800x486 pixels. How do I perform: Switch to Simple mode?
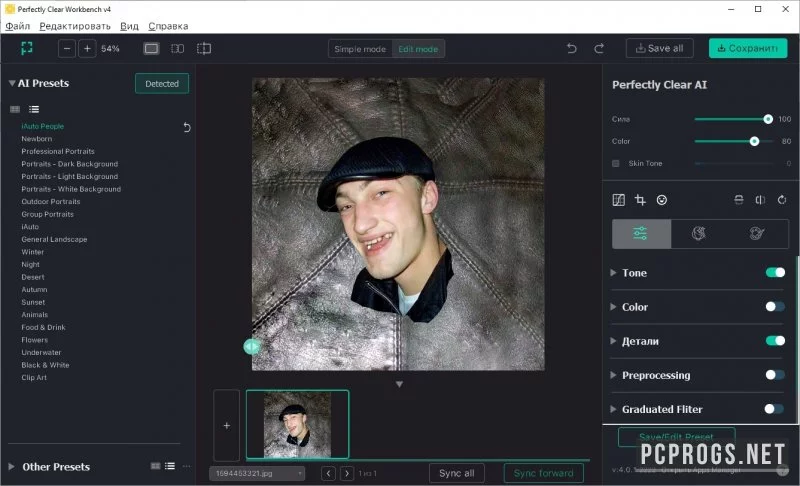[360, 49]
